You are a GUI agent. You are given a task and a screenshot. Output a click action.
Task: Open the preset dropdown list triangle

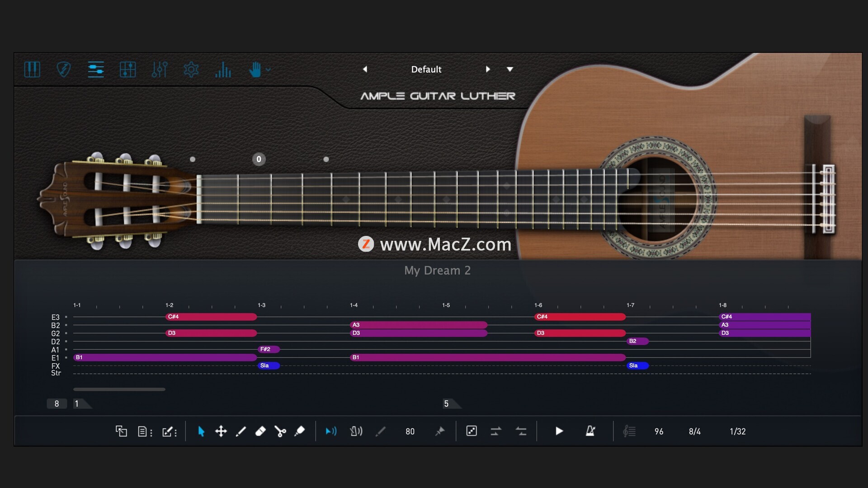tap(510, 69)
